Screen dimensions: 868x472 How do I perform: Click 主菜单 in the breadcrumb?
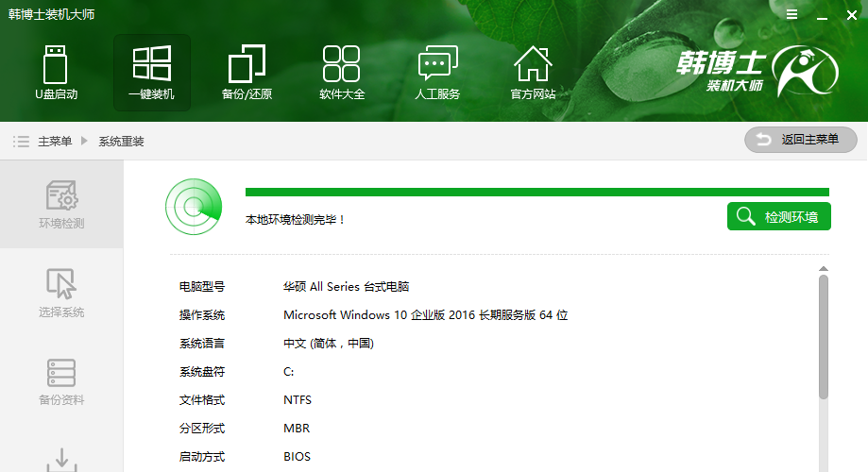click(55, 142)
